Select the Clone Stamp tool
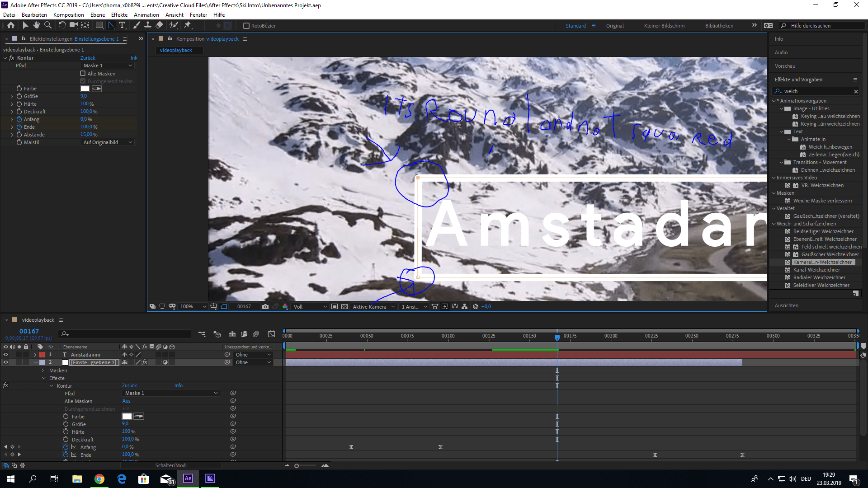Viewport: 868px width, 488px height. click(148, 25)
